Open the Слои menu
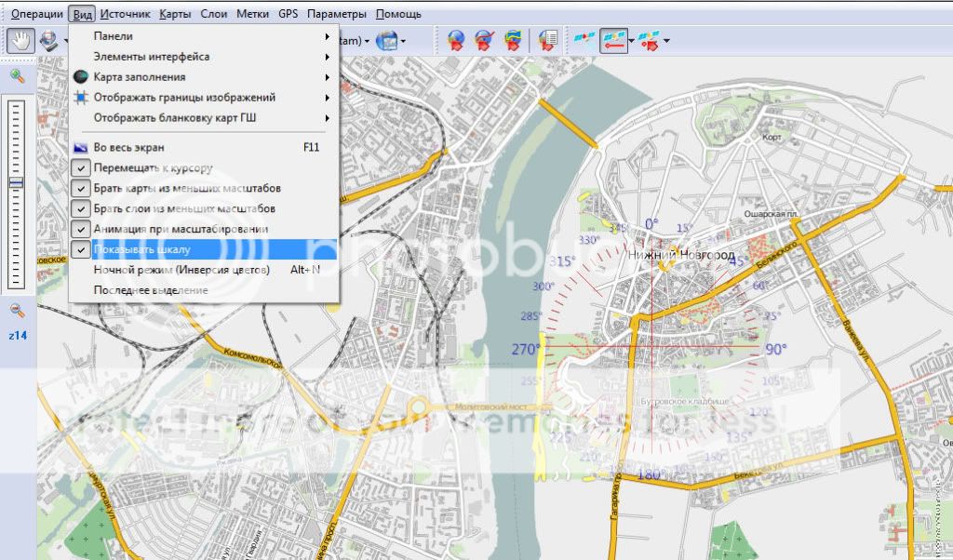 tap(214, 14)
